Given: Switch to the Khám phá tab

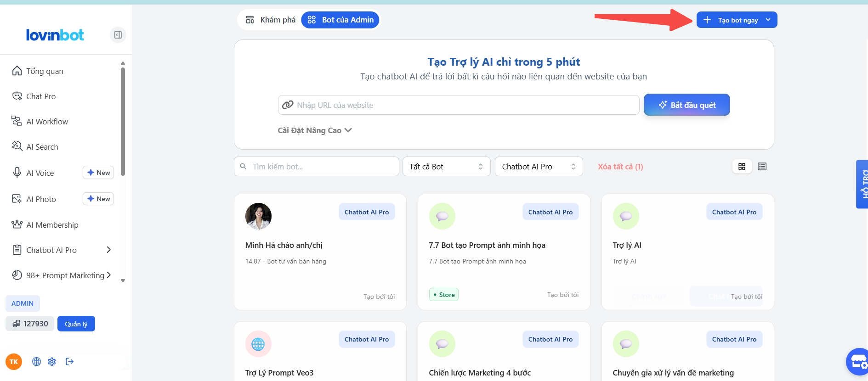Looking at the screenshot, I should (271, 20).
